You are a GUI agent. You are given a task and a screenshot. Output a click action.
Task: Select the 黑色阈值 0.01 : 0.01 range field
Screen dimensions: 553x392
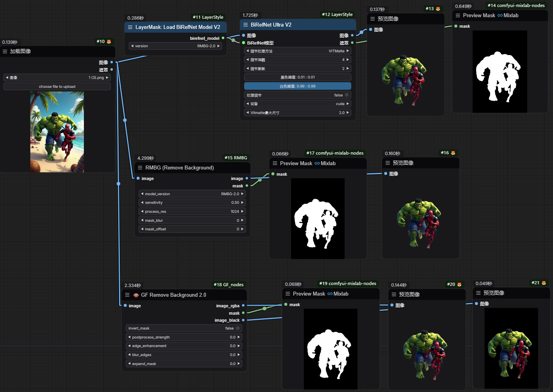pyautogui.click(x=297, y=77)
